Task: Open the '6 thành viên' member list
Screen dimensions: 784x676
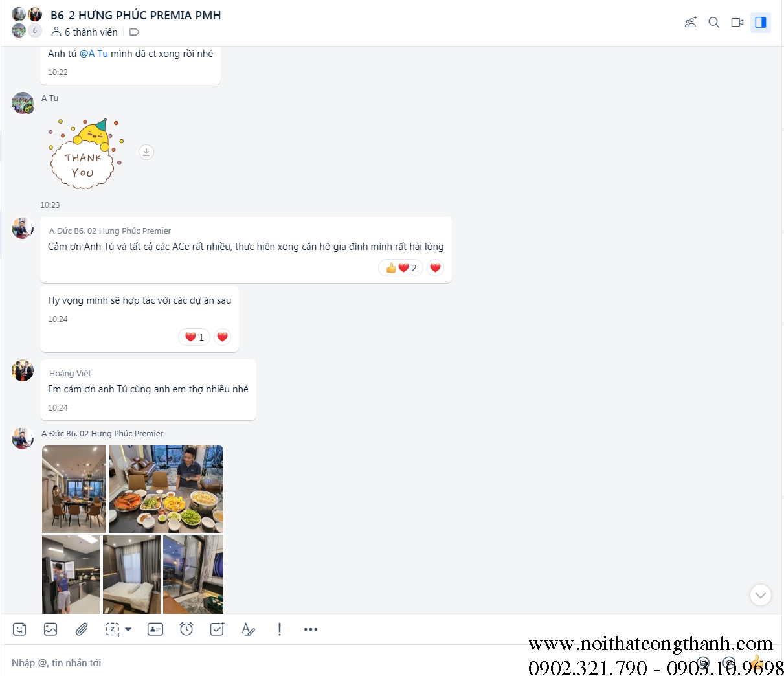Action: point(85,32)
